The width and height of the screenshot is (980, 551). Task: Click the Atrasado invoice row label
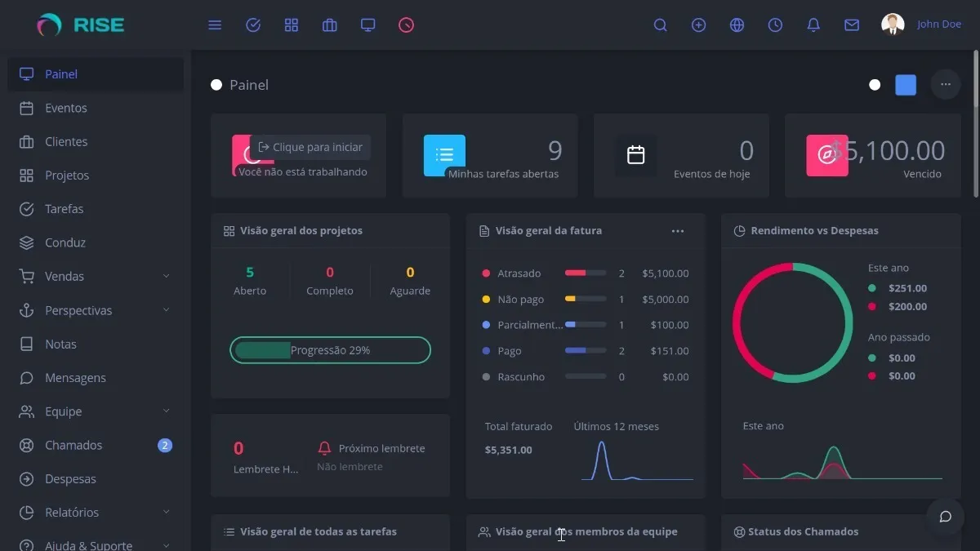point(519,273)
